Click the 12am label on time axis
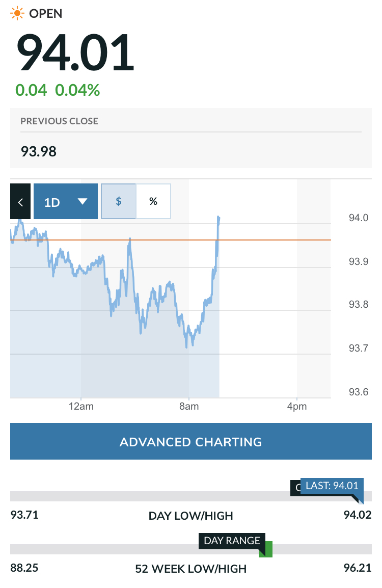382x588 pixels. [81, 407]
